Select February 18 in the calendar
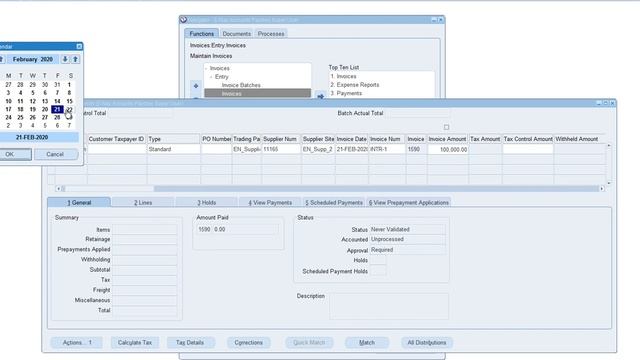This screenshot has height=360, width=640. (x=20, y=109)
